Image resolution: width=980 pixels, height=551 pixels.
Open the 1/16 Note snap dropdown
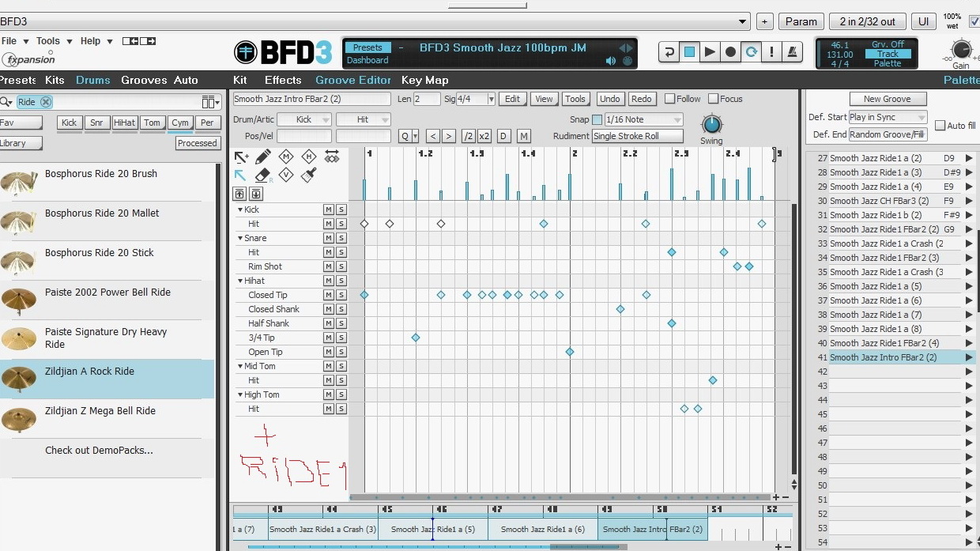coord(643,119)
